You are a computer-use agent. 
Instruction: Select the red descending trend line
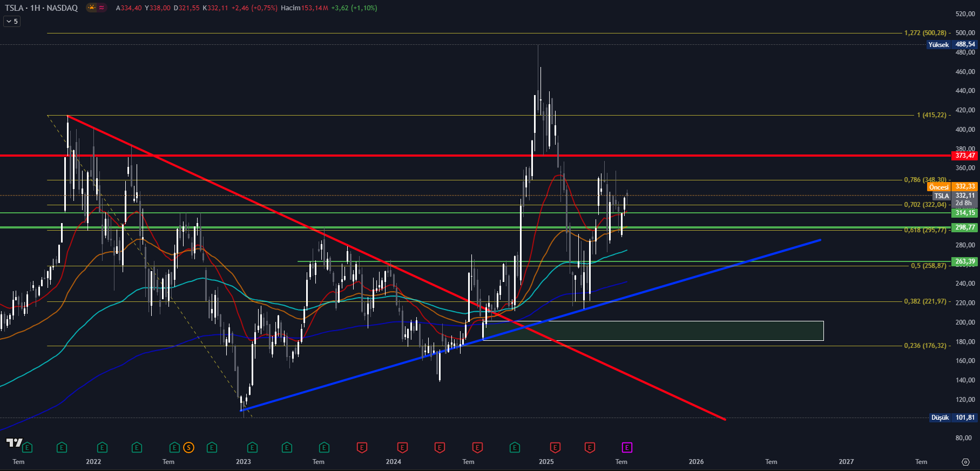click(396, 267)
